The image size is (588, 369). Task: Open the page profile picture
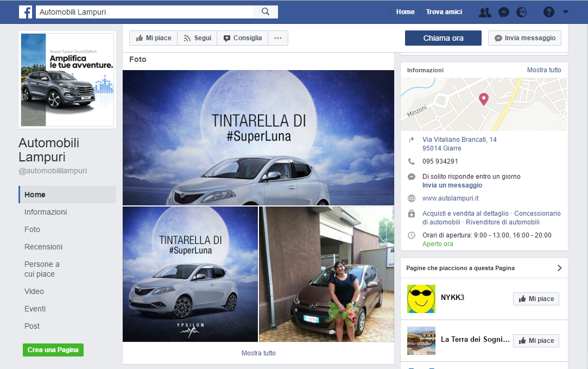tap(67, 80)
